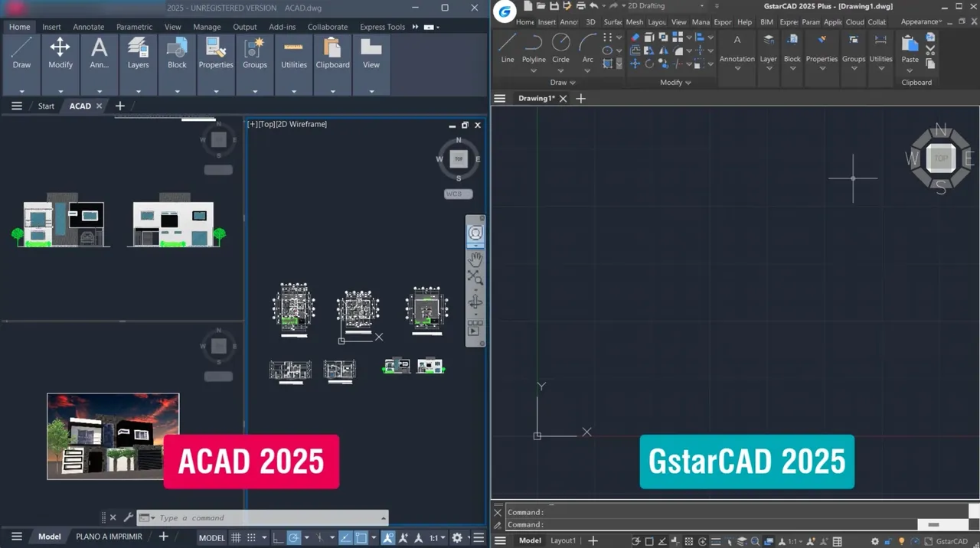
Task: Click the Move tool in GstarCAD Modify panel
Action: click(x=635, y=64)
